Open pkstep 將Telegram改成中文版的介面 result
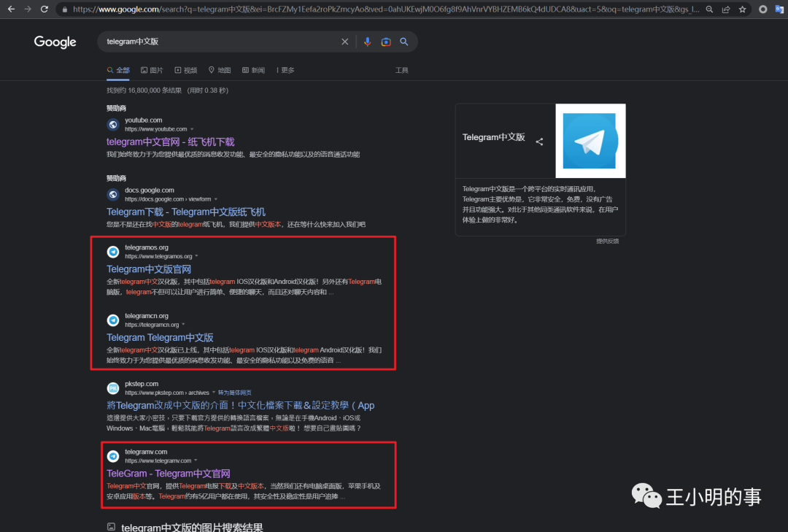Screen dimensions: 788x532 [240, 405]
